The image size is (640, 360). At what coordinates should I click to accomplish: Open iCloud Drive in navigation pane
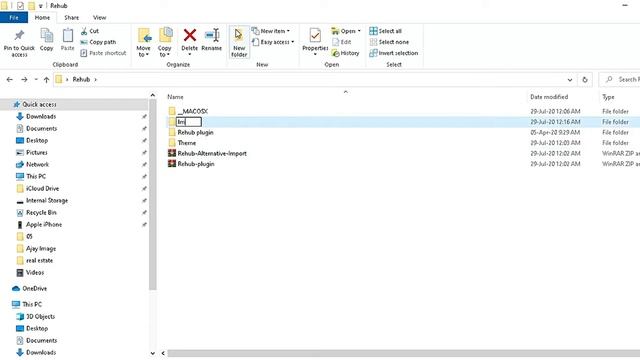pos(42,189)
